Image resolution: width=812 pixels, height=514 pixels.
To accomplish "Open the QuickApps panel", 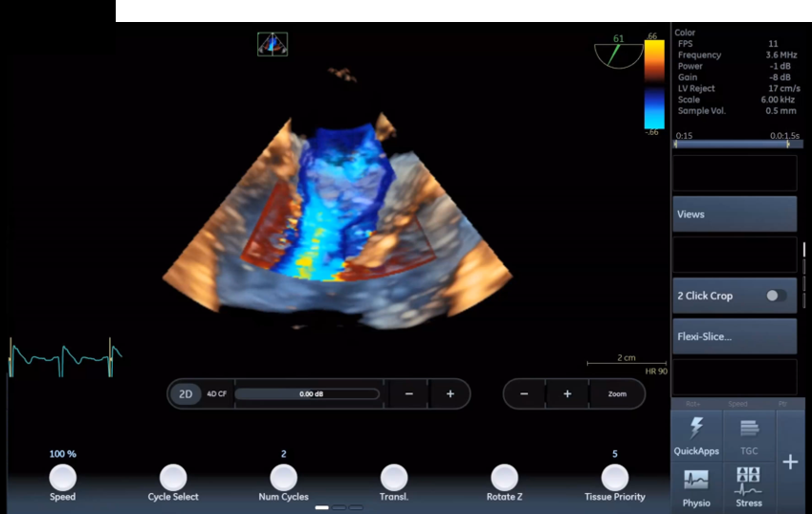I will click(696, 436).
